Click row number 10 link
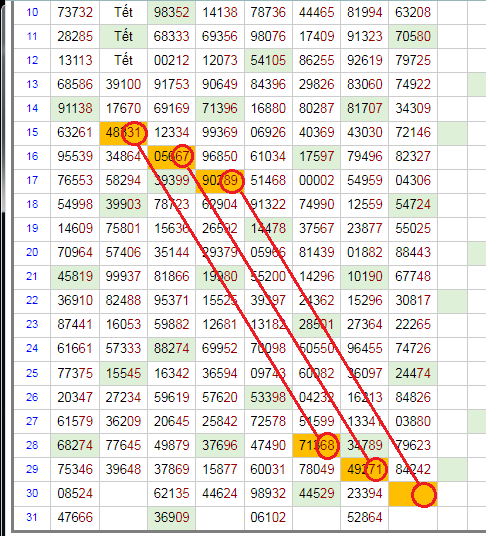 click(32, 12)
